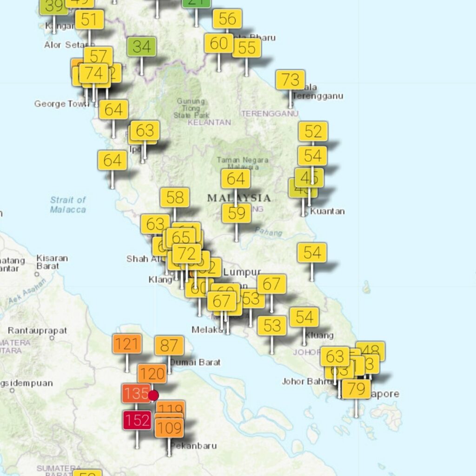Select the 135 AQI marker in Sumatra
476x476 pixels.
(x=136, y=393)
